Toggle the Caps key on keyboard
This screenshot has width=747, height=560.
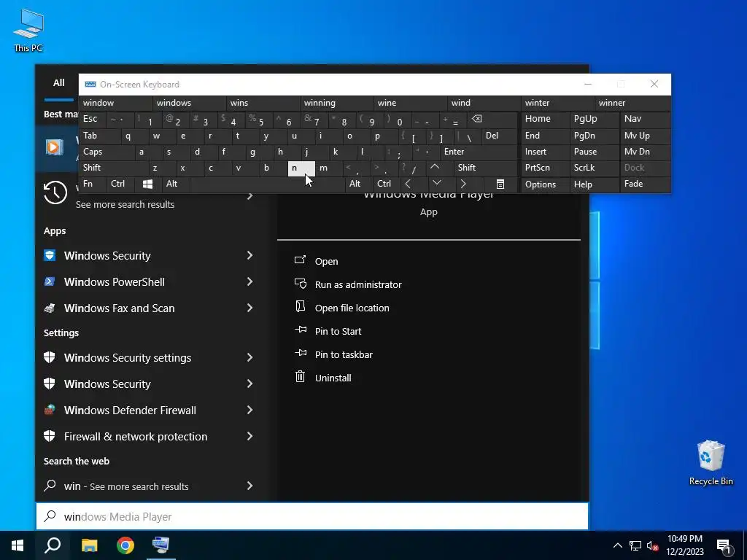point(107,152)
